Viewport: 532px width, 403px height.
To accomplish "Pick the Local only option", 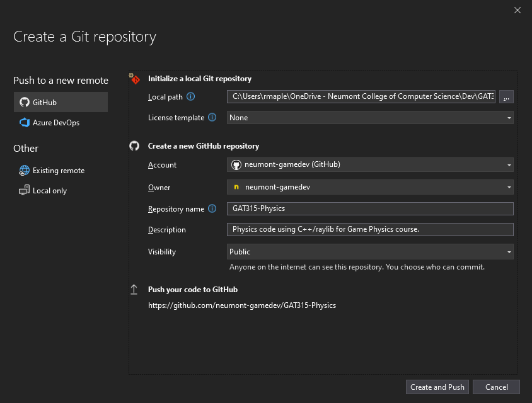I will (49, 191).
